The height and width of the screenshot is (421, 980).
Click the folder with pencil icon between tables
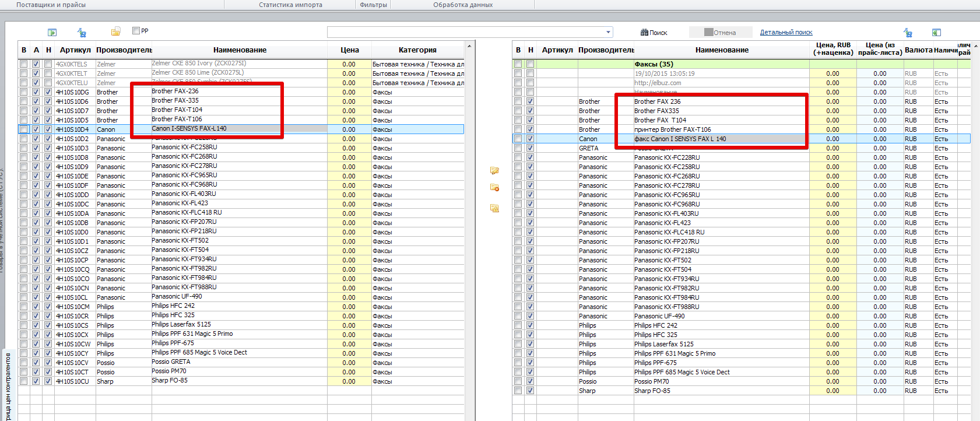click(494, 171)
